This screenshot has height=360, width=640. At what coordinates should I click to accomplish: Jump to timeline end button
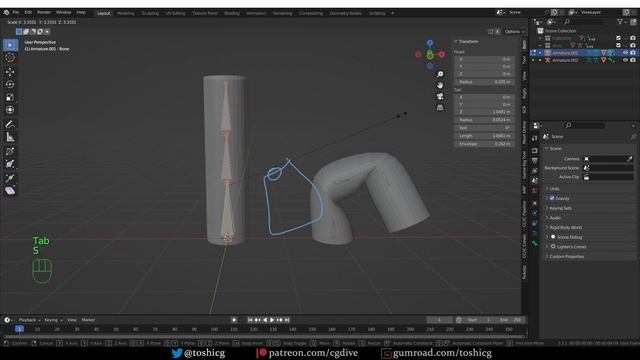coord(287,320)
